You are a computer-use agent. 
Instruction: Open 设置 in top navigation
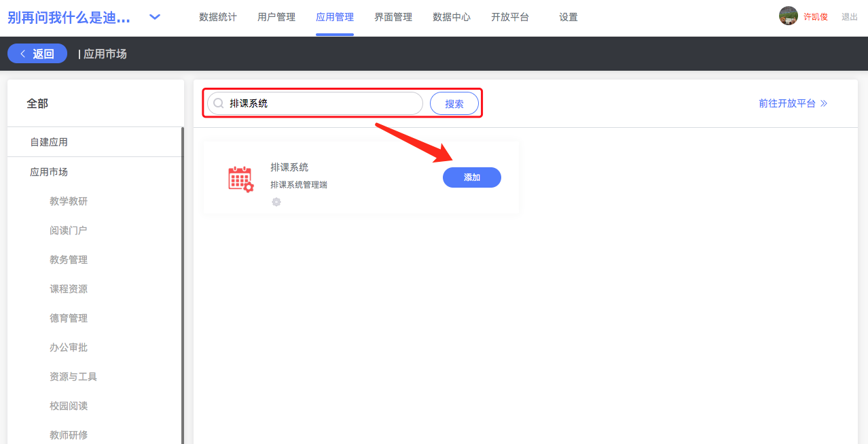point(568,17)
